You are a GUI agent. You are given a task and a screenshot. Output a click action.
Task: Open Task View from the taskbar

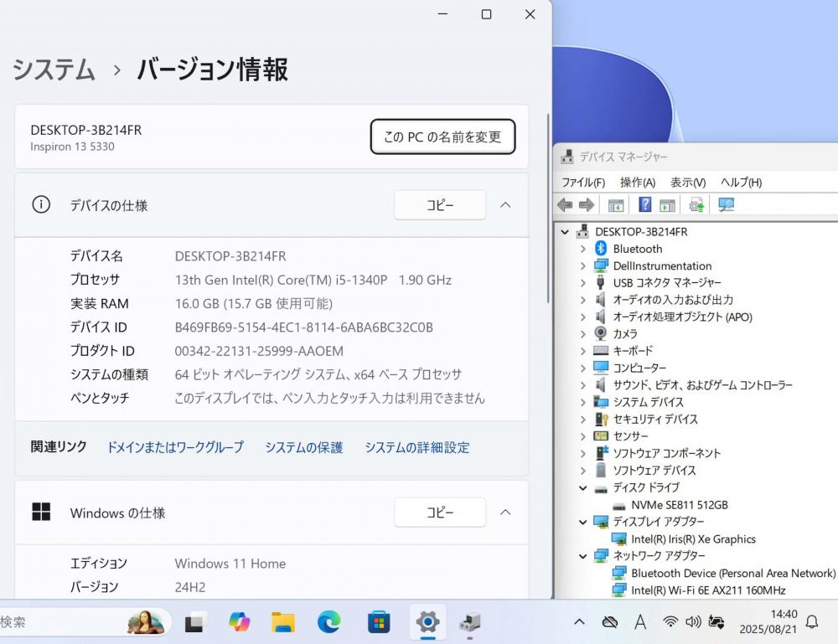[x=194, y=622]
